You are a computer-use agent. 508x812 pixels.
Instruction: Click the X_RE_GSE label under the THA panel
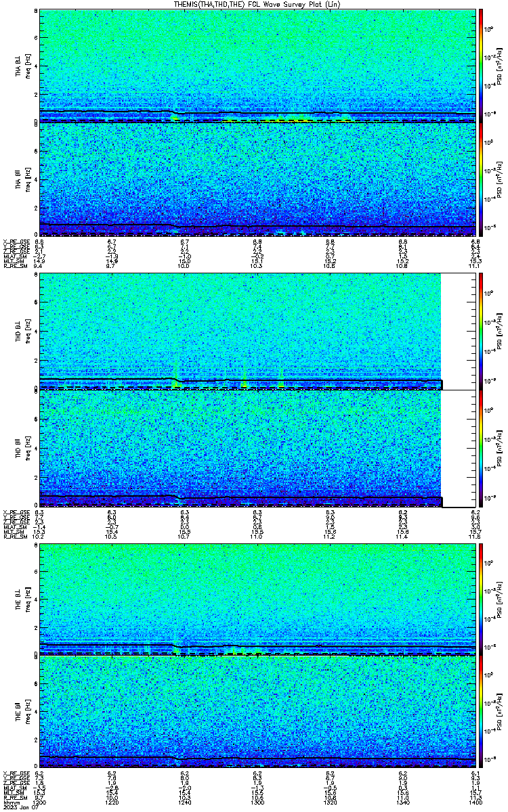coord(16,242)
